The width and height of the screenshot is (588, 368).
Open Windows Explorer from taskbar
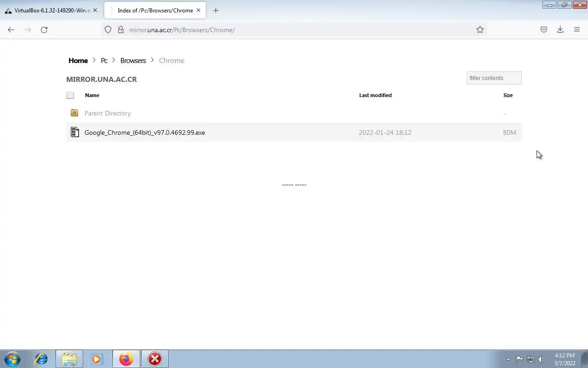(69, 359)
